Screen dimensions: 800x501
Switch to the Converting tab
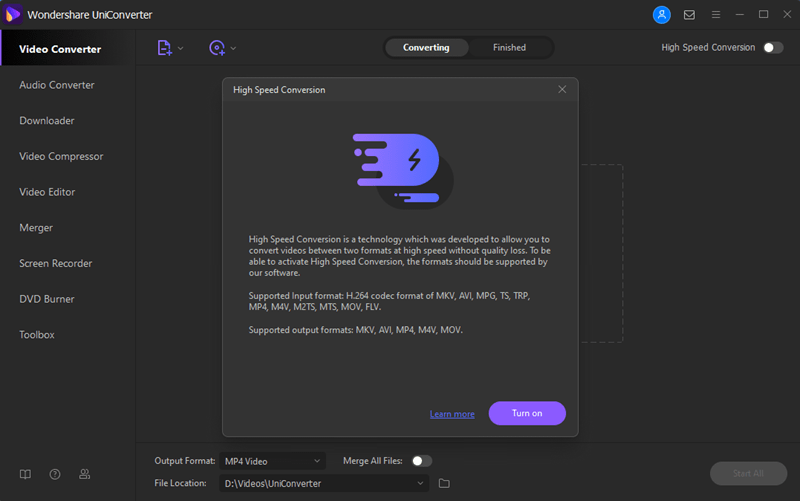pyautogui.click(x=426, y=47)
